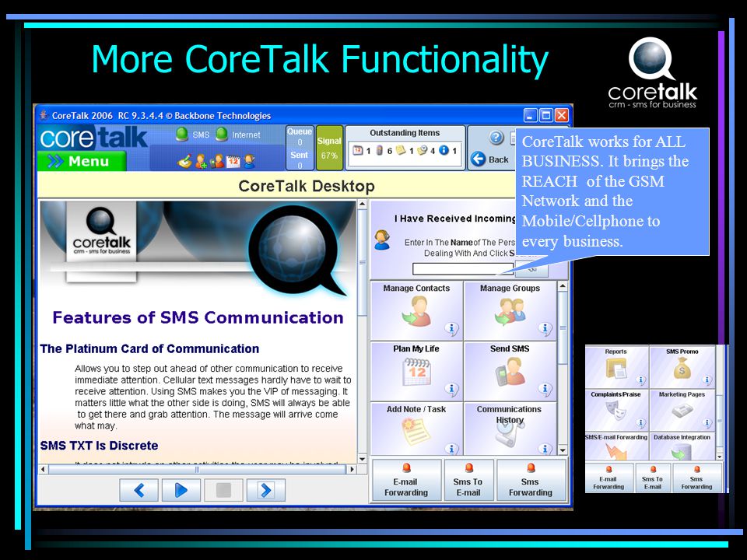
Task: Click the Queue counter box
Action: pos(300,148)
